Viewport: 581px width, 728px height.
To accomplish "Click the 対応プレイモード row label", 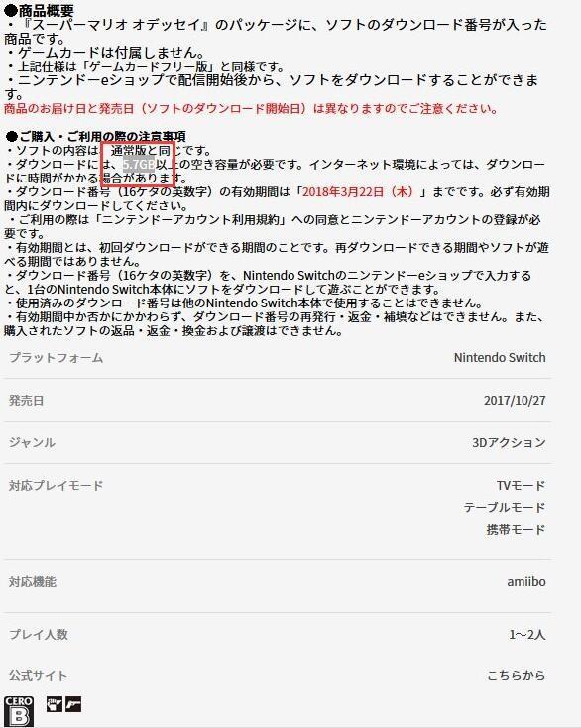I will (56, 486).
